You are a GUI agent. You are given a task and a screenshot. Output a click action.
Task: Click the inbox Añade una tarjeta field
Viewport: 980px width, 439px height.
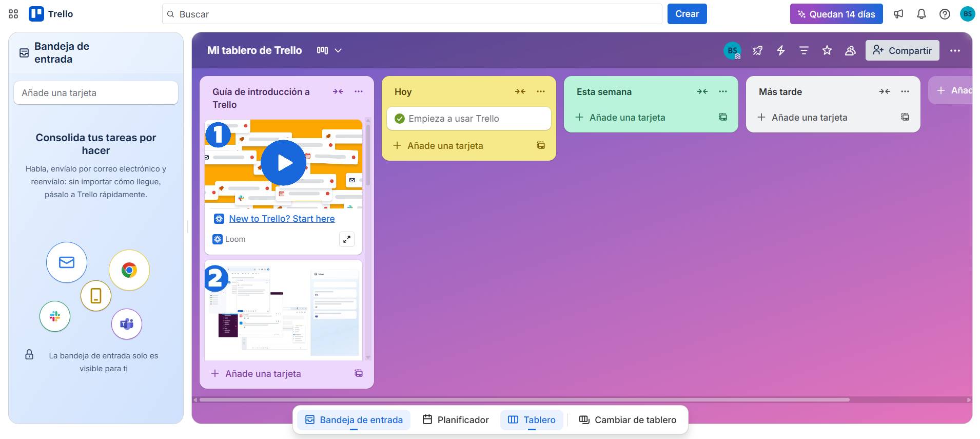[96, 93]
